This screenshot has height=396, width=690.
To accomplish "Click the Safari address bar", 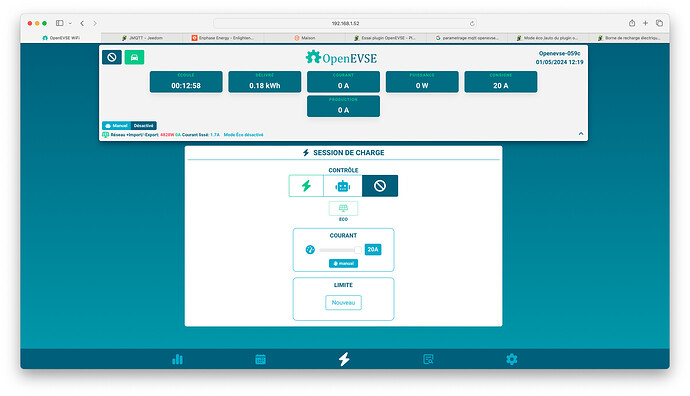I will click(x=345, y=23).
